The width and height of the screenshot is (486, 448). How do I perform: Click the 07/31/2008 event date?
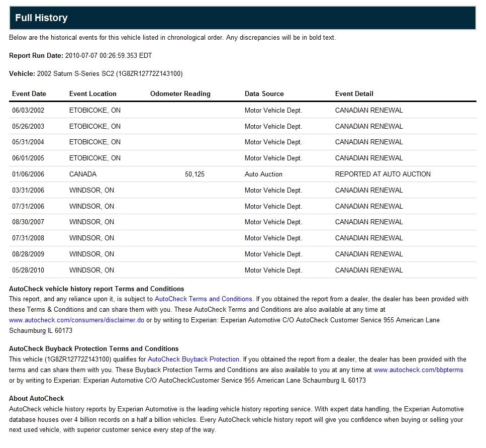[x=28, y=238]
